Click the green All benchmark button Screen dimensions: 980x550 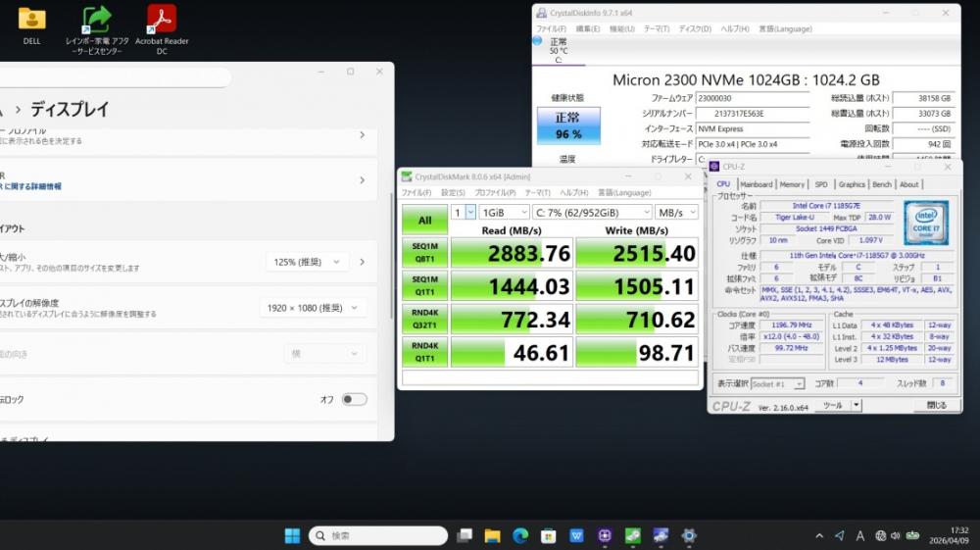click(x=424, y=220)
